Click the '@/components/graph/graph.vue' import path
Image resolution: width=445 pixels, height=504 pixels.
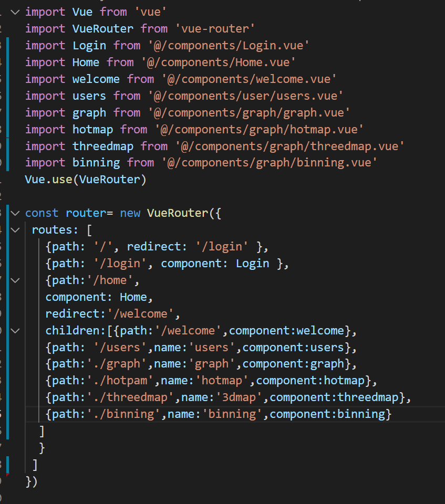pos(249,113)
